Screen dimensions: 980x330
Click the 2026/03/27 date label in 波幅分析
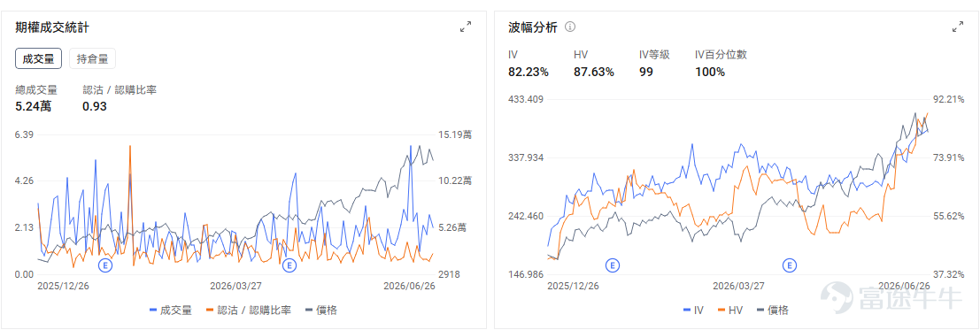[738, 287]
